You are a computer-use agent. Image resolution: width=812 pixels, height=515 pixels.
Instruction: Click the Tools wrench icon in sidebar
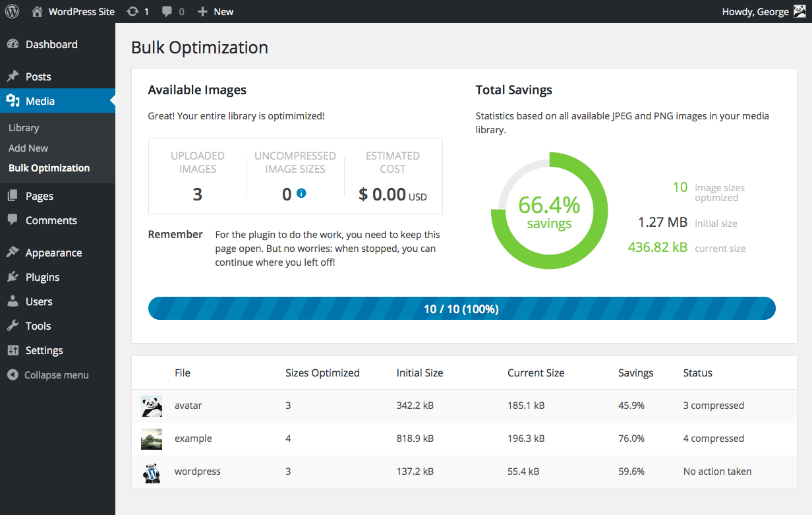13,326
